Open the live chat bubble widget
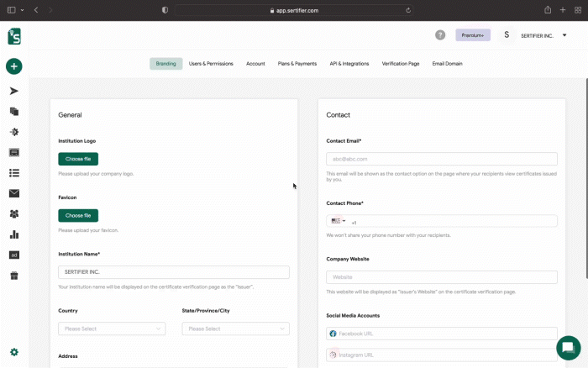This screenshot has height=368, width=588. click(x=568, y=348)
